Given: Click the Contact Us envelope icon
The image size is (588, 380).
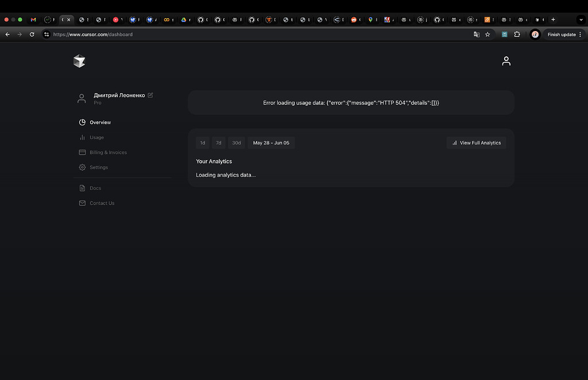Looking at the screenshot, I should click(82, 203).
